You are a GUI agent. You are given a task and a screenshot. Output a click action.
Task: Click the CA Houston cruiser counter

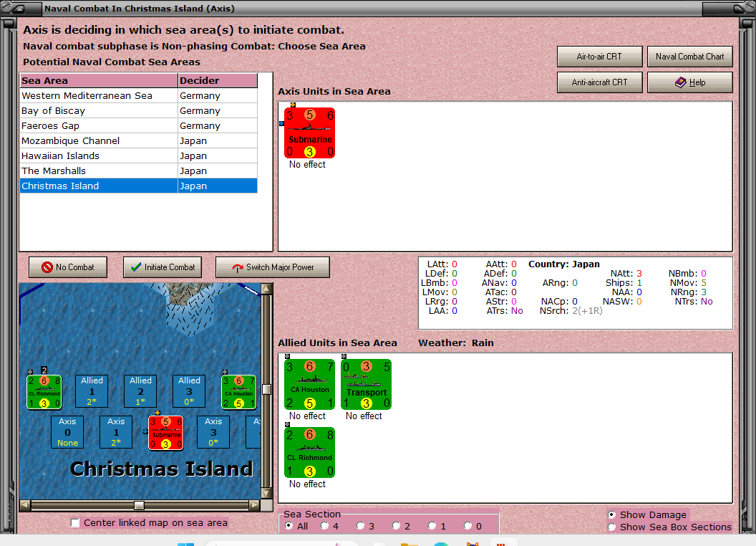(310, 384)
